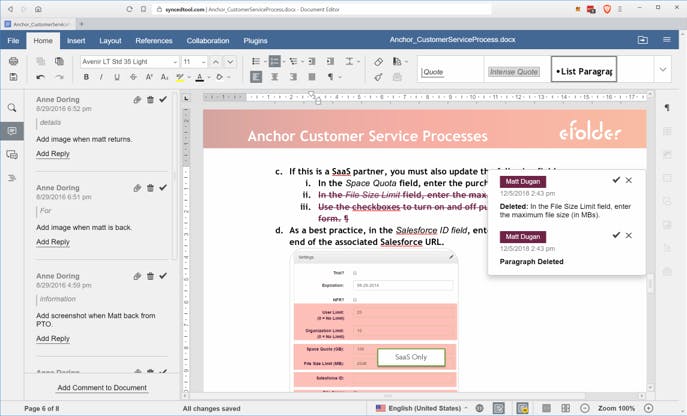Toggle strikethrough formatting
This screenshot has width=687, height=416.
(133, 77)
